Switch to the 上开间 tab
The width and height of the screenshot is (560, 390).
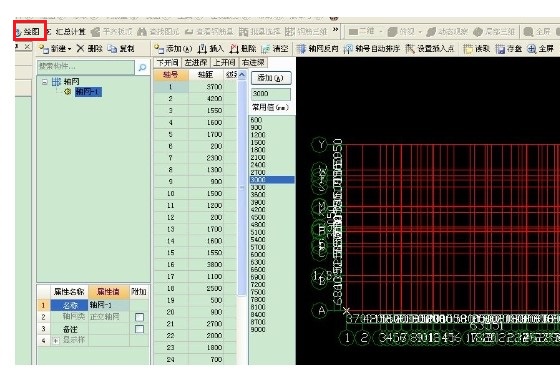tap(224, 62)
